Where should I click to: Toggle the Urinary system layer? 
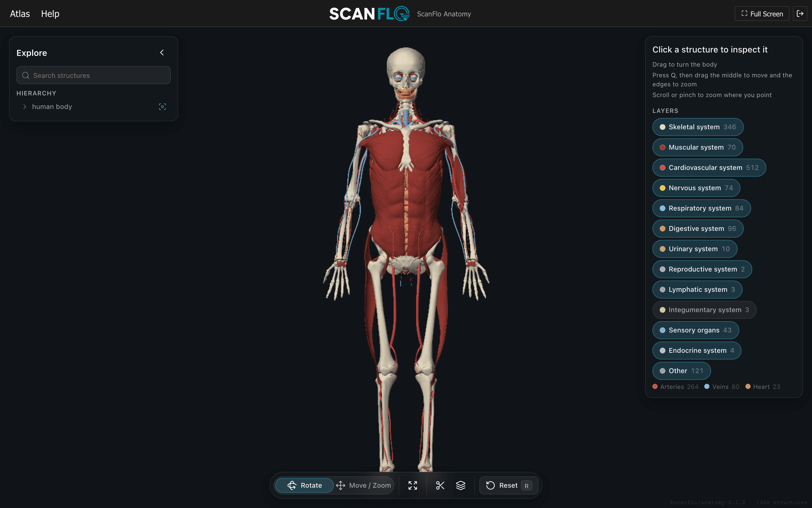[695, 249]
